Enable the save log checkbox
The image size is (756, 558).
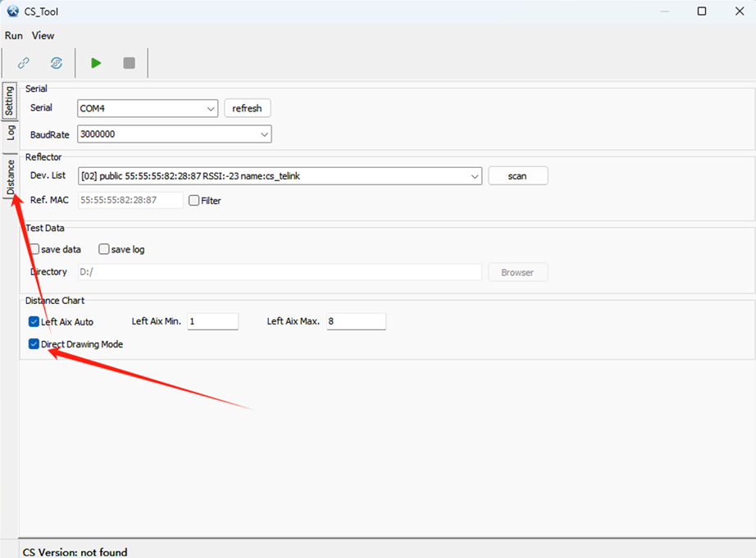pyautogui.click(x=104, y=249)
